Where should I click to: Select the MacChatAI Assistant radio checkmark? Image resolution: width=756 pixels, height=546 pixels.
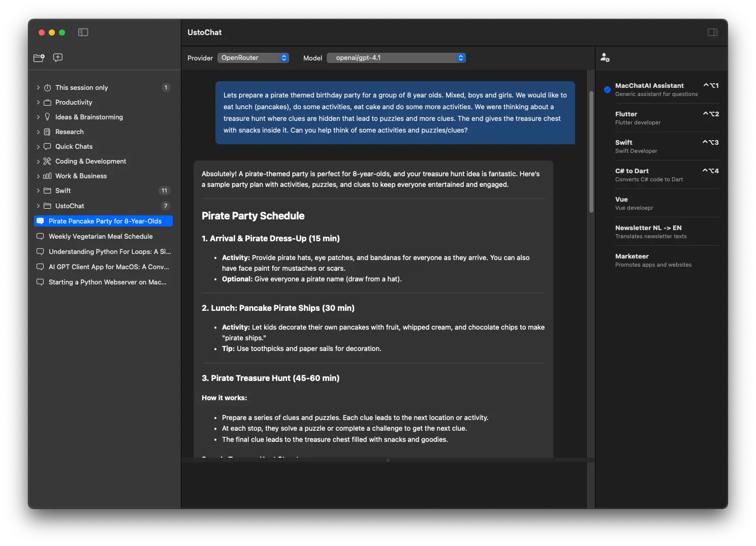click(607, 90)
